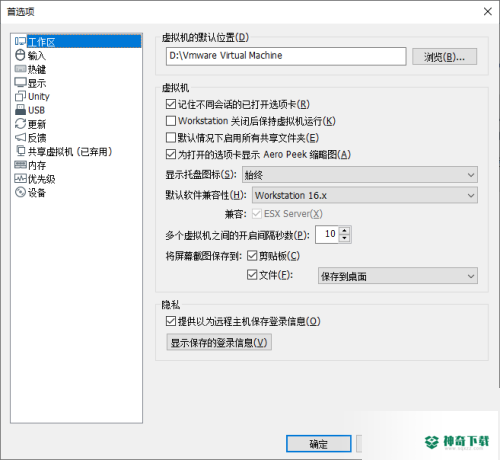The height and width of the screenshot is (460, 500).
Task: Increase the 开启间隔秒数 spinner value
Action: click(x=344, y=231)
